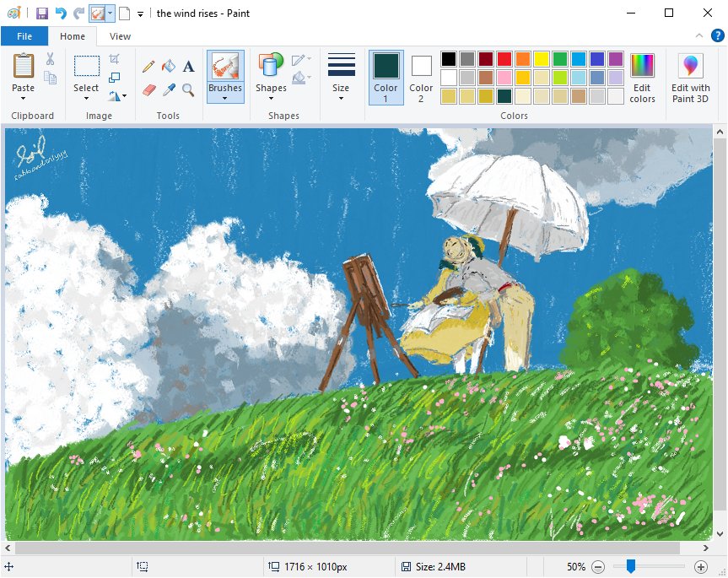Expand the Rotate dropdown arrow

click(x=125, y=96)
